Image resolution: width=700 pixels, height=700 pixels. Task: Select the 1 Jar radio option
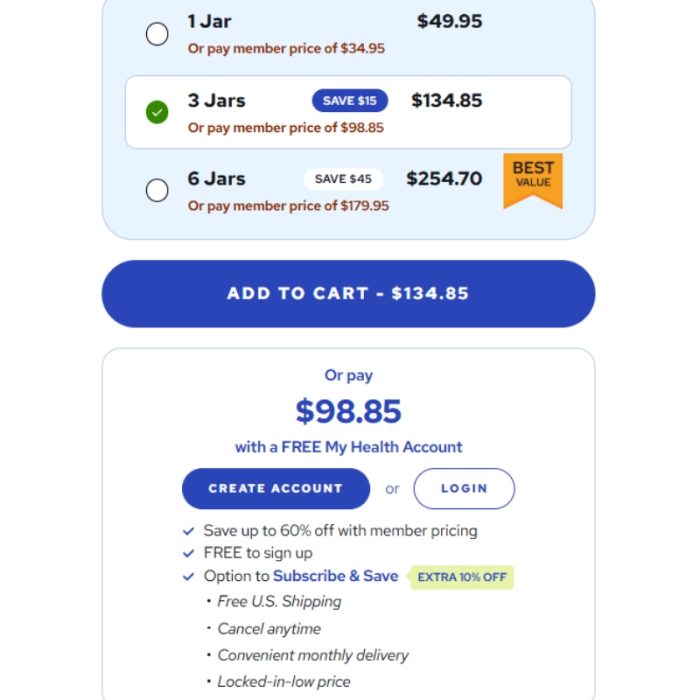[157, 34]
